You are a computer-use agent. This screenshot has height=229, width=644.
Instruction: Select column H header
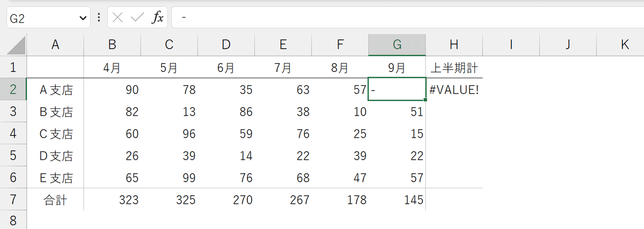[454, 45]
